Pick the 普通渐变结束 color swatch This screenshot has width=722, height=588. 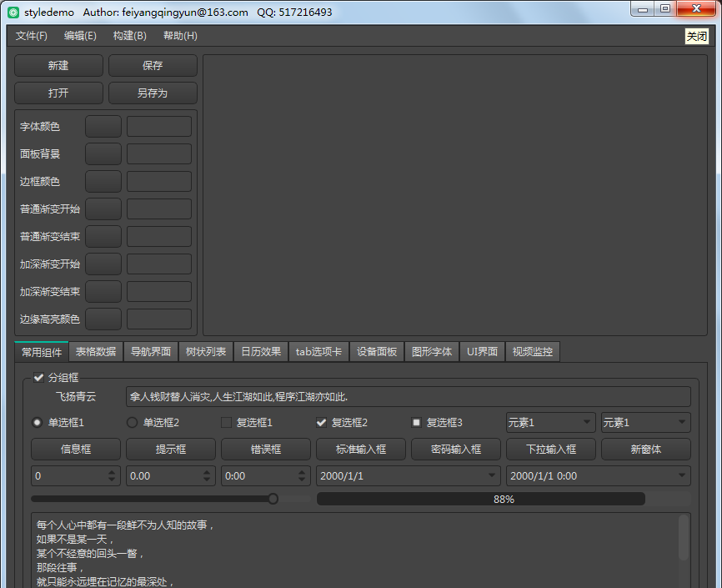(x=103, y=236)
